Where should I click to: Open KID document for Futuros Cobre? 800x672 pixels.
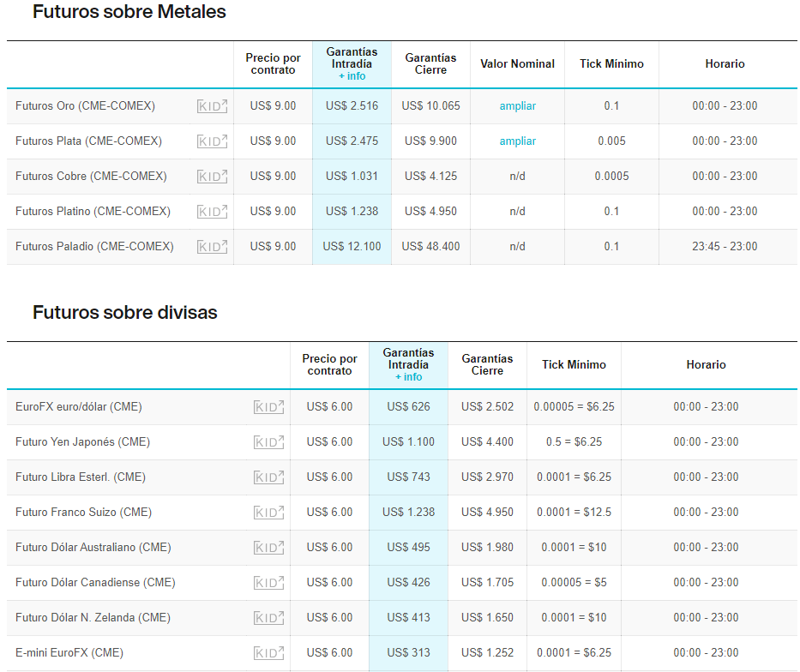(212, 177)
